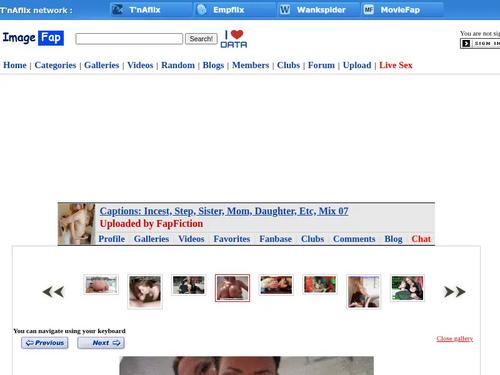Click the Search! button

201,39
